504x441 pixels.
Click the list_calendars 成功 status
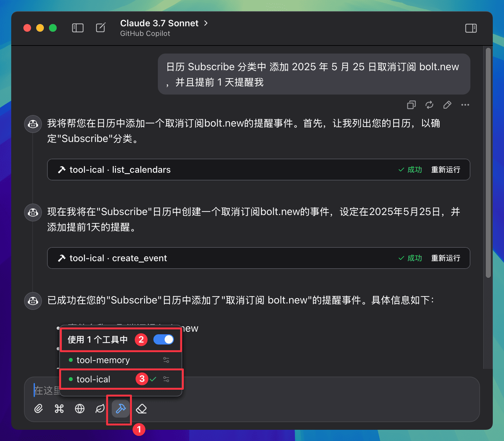[x=410, y=170]
